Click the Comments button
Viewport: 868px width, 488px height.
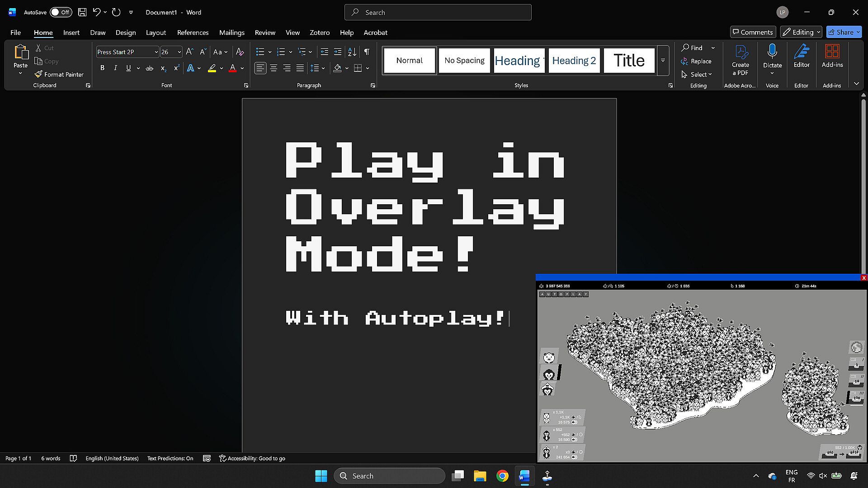(753, 32)
